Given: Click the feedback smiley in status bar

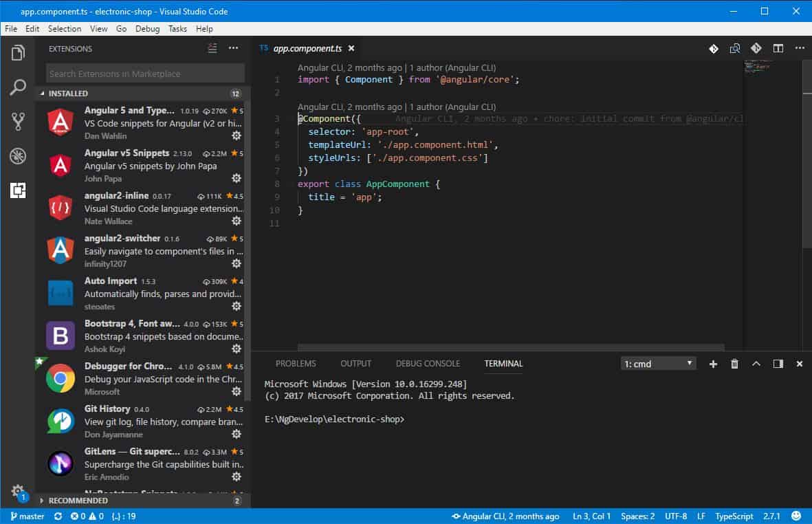Looking at the screenshot, I should (x=796, y=516).
